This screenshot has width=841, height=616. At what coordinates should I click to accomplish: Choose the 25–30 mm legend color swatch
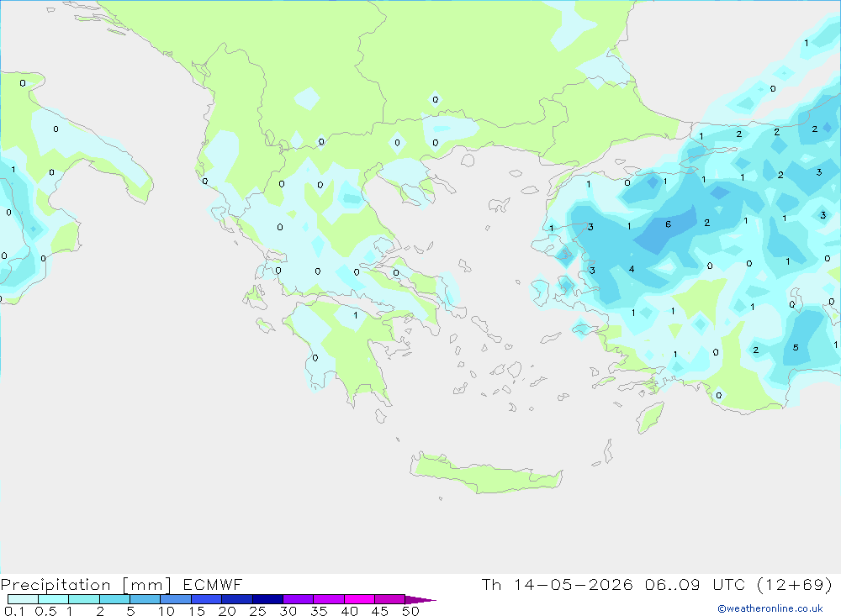[267, 599]
